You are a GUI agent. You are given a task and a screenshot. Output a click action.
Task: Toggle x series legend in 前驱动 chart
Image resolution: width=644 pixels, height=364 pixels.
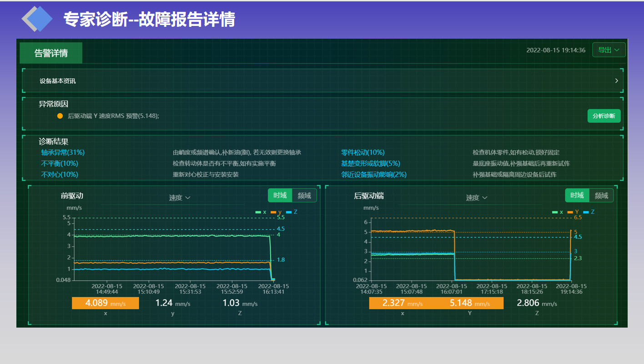tap(261, 212)
